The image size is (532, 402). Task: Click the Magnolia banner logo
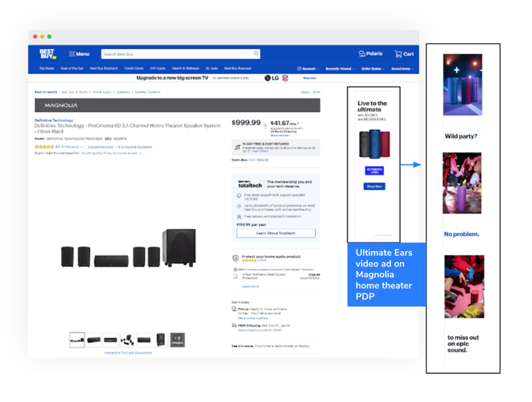pos(61,106)
